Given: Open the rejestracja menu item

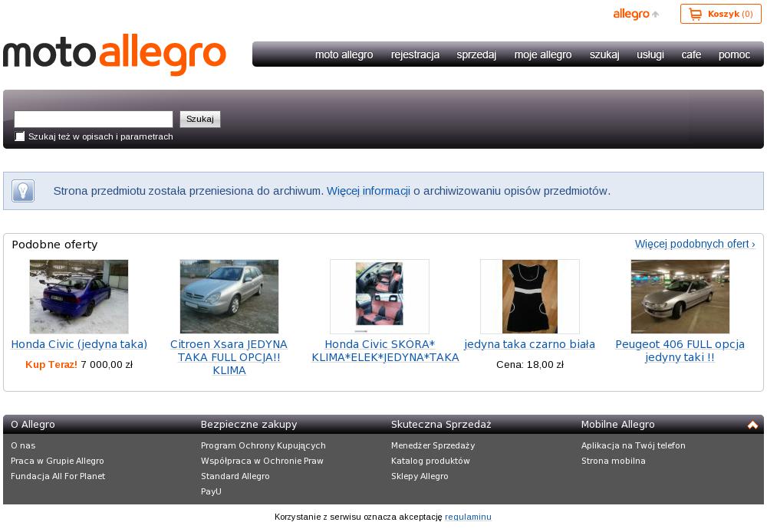Looking at the screenshot, I should click(x=415, y=54).
